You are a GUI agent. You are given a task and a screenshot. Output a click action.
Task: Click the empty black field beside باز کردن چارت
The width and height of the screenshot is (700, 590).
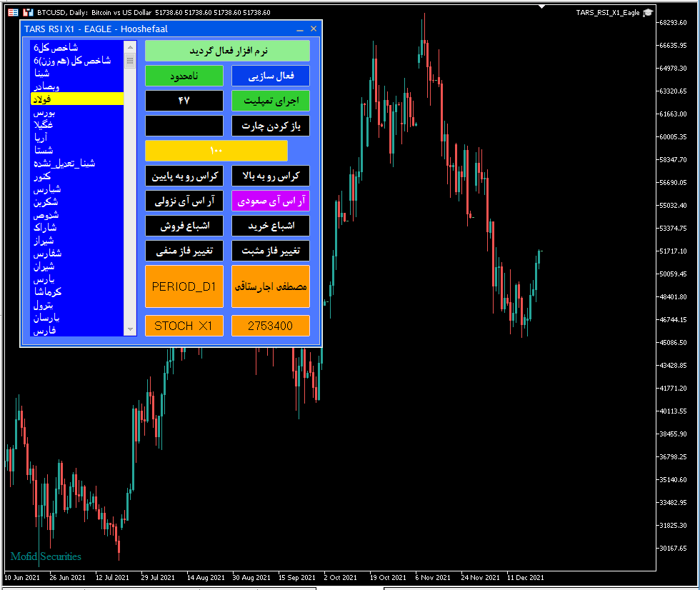(x=184, y=126)
